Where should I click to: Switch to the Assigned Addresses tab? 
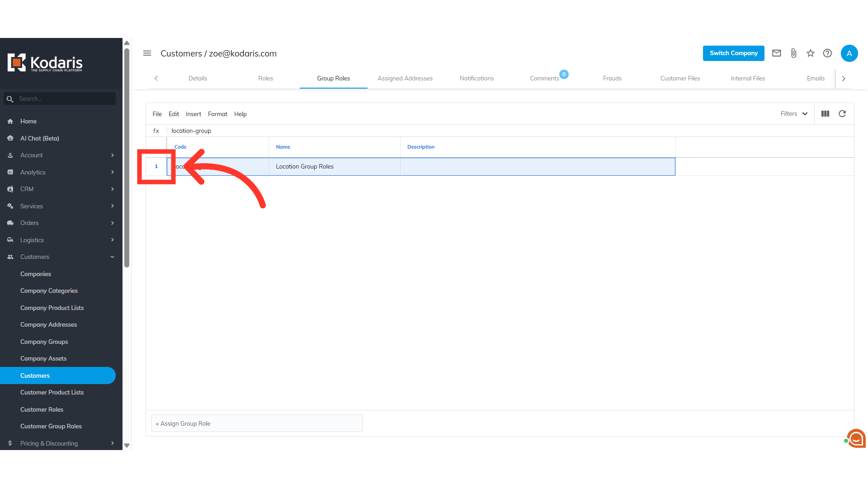click(x=405, y=79)
